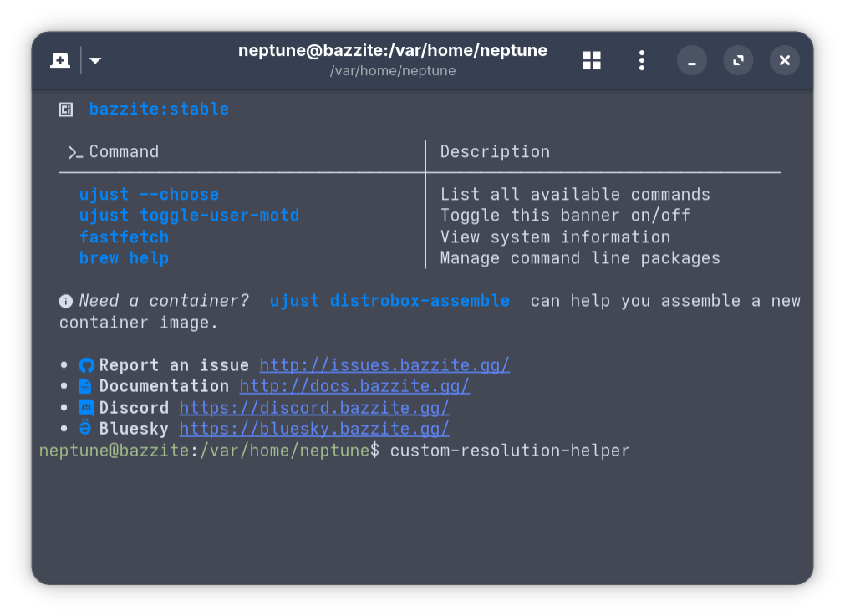Click the document icon beside Documentation
The width and height of the screenshot is (845, 616).
point(85,386)
